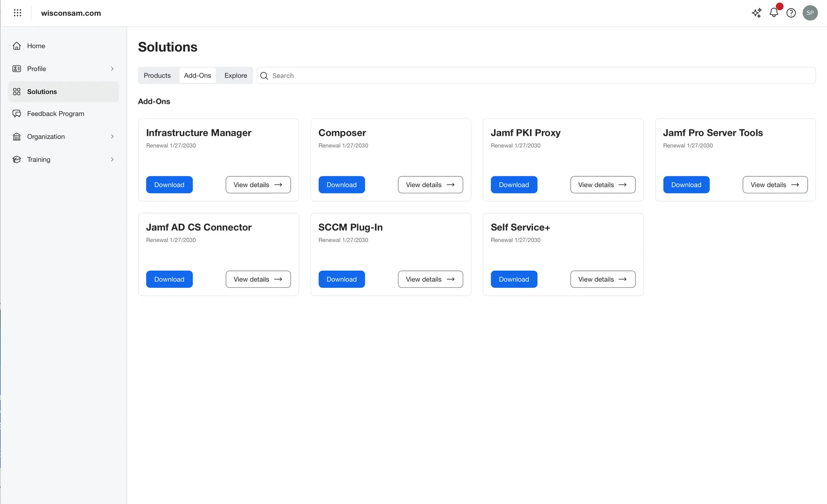Viewport: 827px width, 504px height.
Task: Click the Jamf PKI Proxy card title
Action: [x=526, y=133]
